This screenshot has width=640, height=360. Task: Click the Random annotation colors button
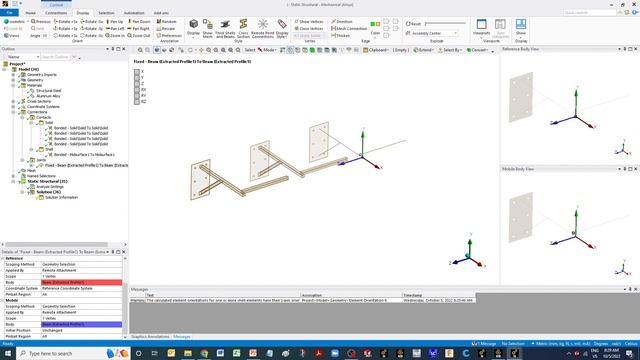tap(167, 21)
